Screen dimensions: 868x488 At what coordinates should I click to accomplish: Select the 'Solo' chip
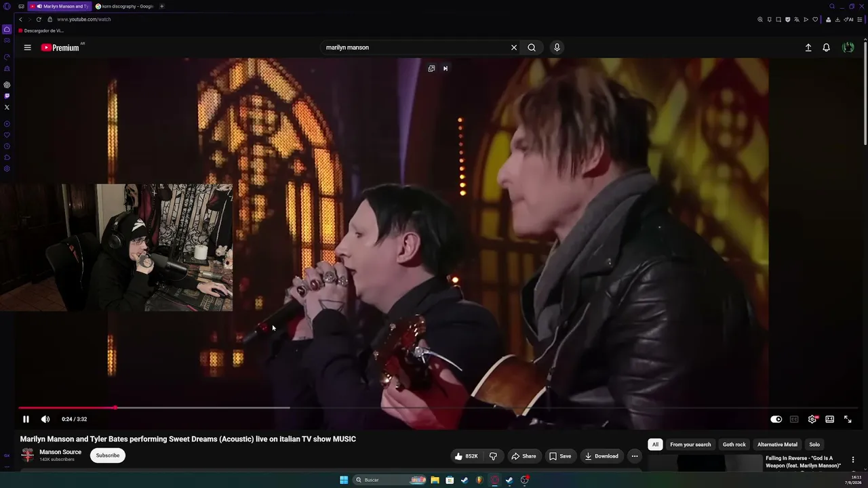tap(814, 445)
